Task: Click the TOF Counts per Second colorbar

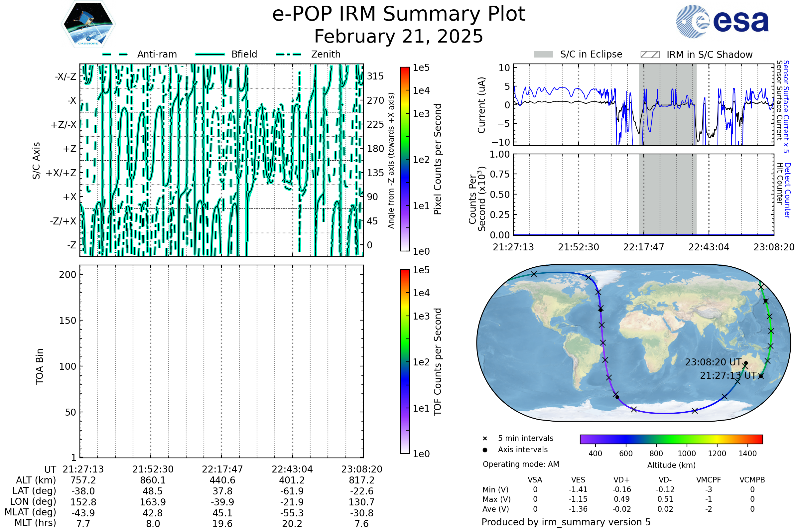Action: (x=405, y=362)
